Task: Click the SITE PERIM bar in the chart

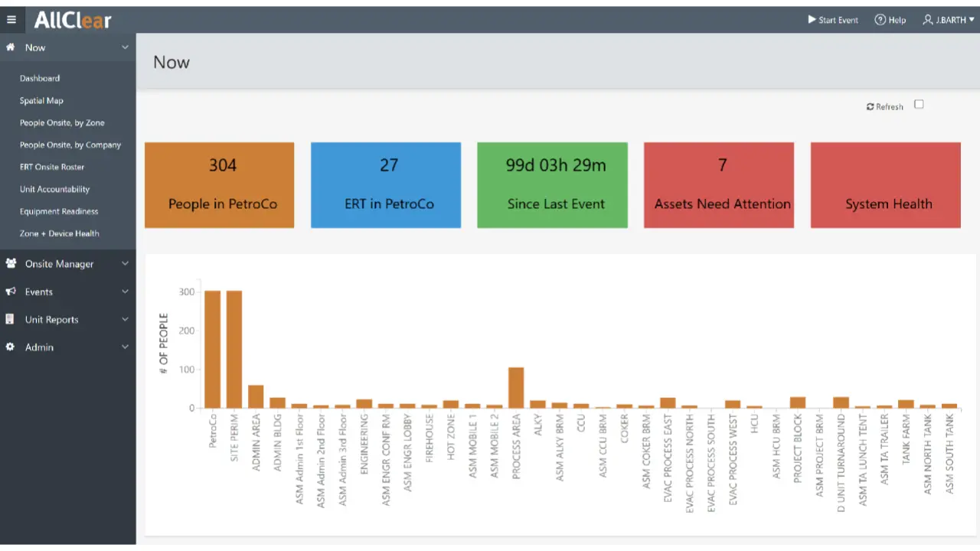Action: tap(234, 350)
